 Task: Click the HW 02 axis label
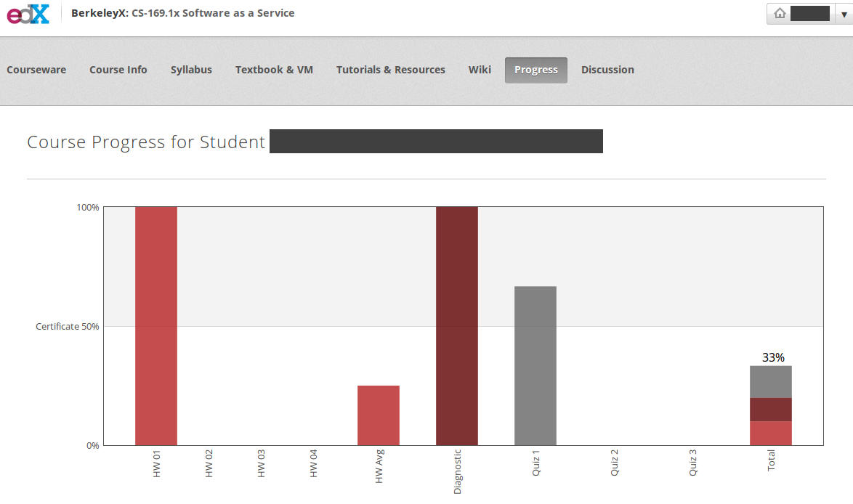pyautogui.click(x=209, y=465)
